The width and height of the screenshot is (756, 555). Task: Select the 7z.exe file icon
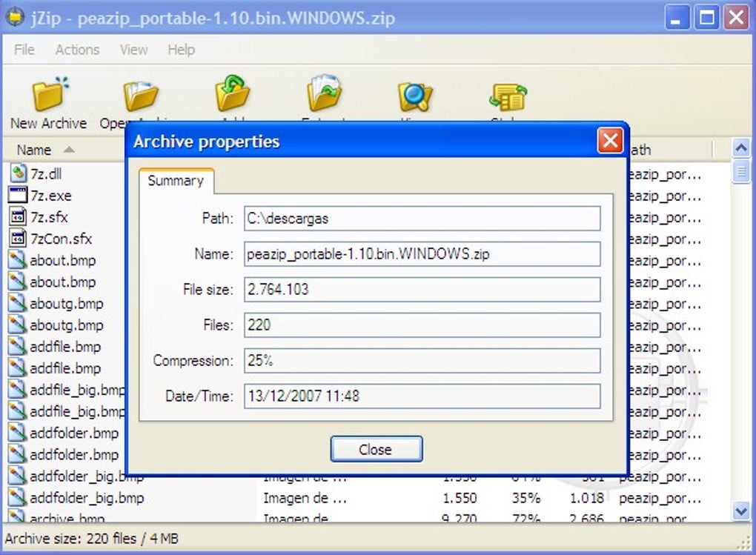click(x=18, y=195)
